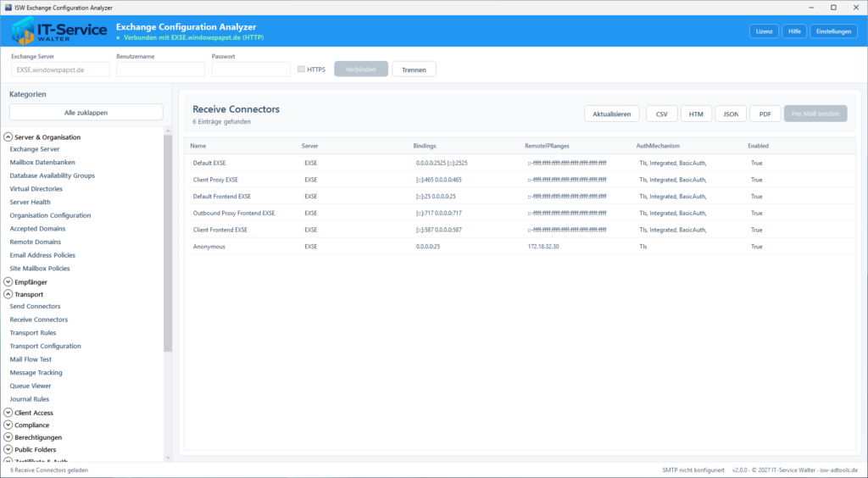Sort by the Name column header
This screenshot has height=478, width=868.
point(198,146)
